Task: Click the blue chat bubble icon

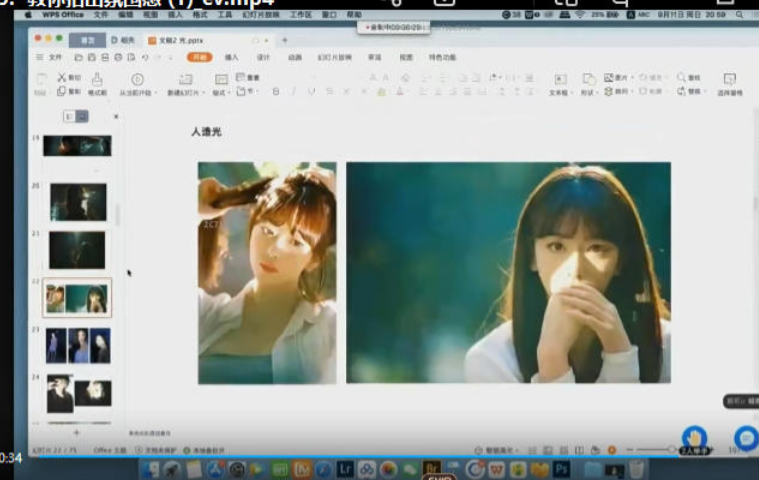Action: point(745,437)
